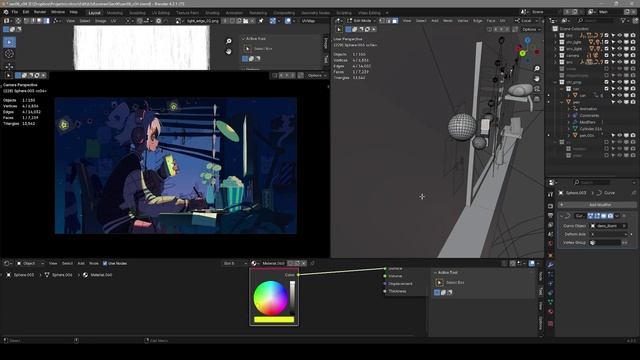Toggle the Use Nodes checkbox

coord(105,263)
